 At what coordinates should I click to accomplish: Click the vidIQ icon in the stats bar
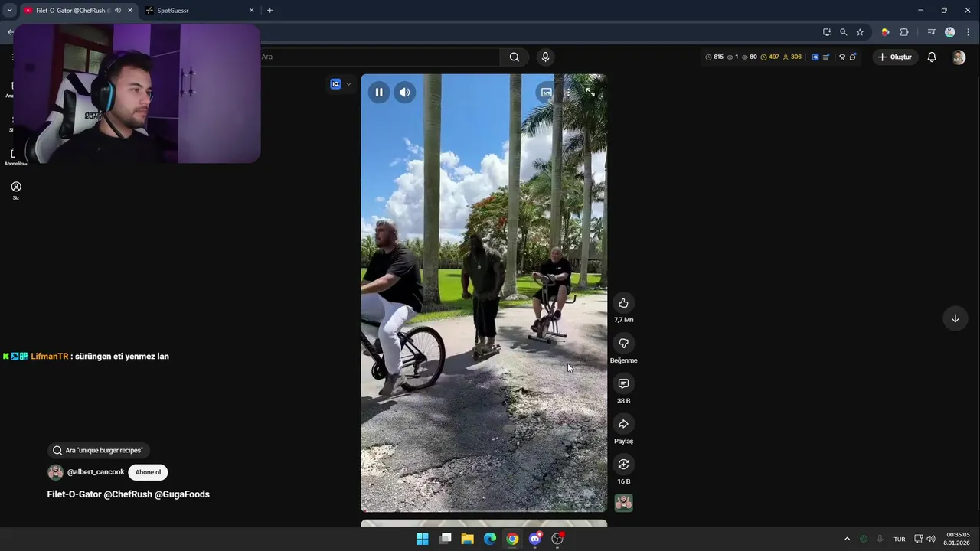pyautogui.click(x=815, y=57)
